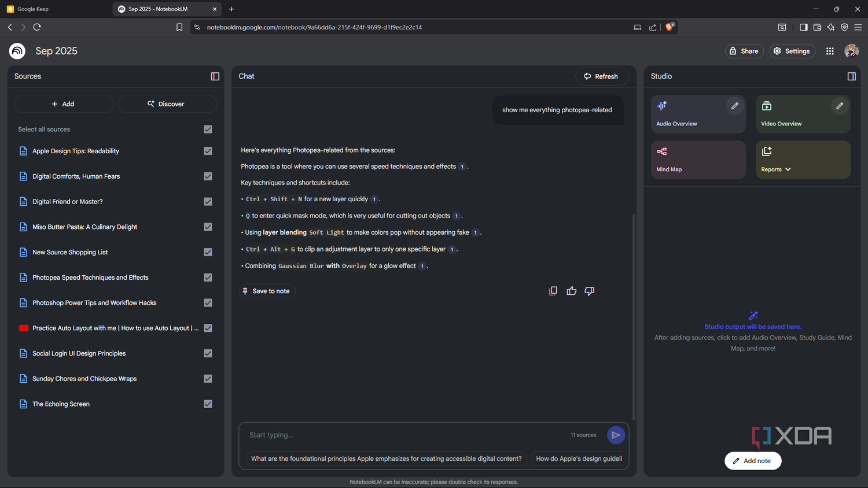Copy the response with the copy icon
Viewport: 868px width, 488px height.
pos(553,291)
